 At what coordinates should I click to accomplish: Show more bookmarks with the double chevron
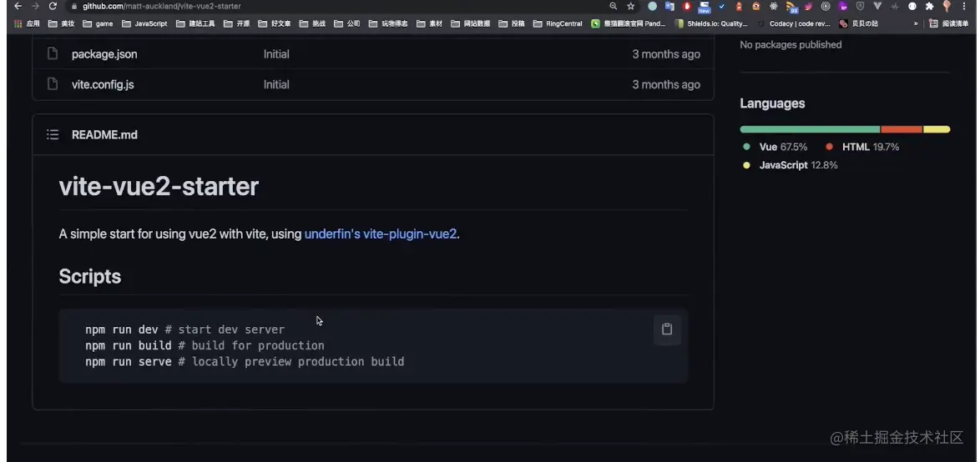(x=916, y=23)
